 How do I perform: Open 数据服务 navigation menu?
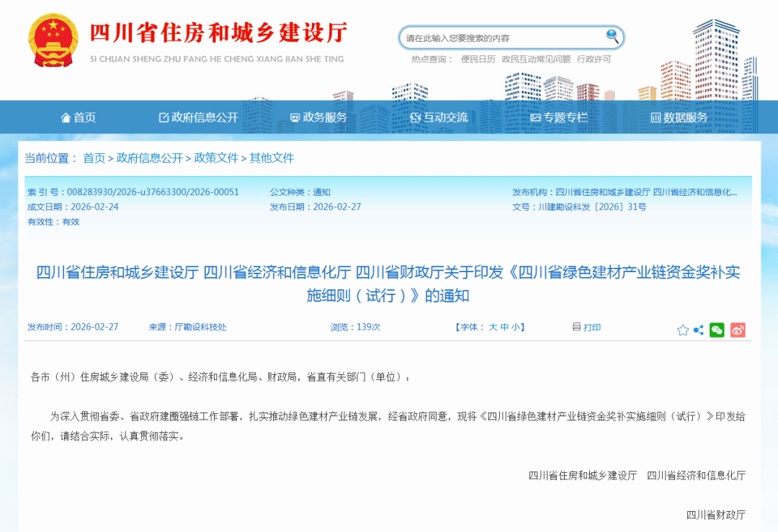point(679,117)
